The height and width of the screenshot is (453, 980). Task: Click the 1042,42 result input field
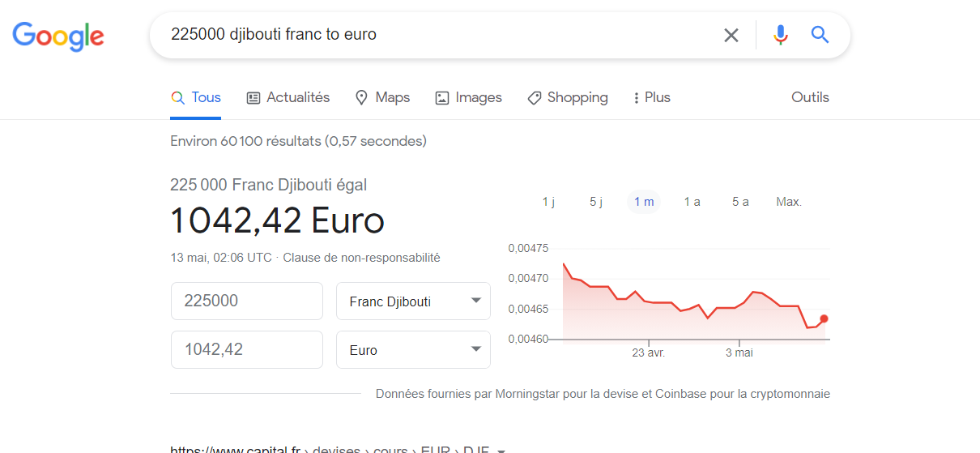pyautogui.click(x=246, y=350)
